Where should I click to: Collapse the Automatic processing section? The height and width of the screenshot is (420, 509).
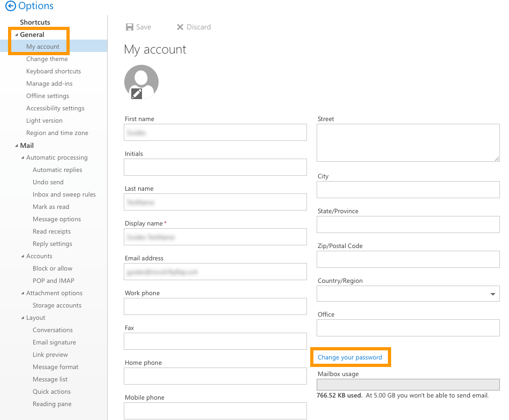click(x=22, y=157)
